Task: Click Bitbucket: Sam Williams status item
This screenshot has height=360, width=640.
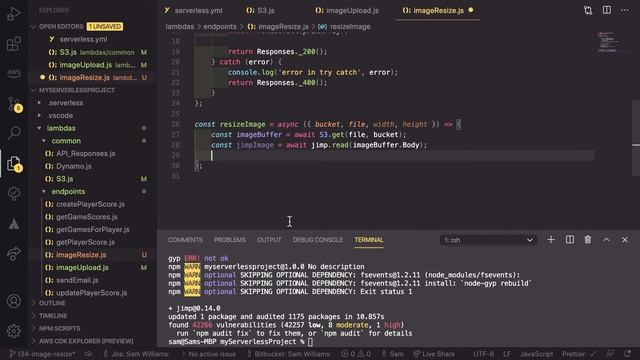Action: coord(289,354)
